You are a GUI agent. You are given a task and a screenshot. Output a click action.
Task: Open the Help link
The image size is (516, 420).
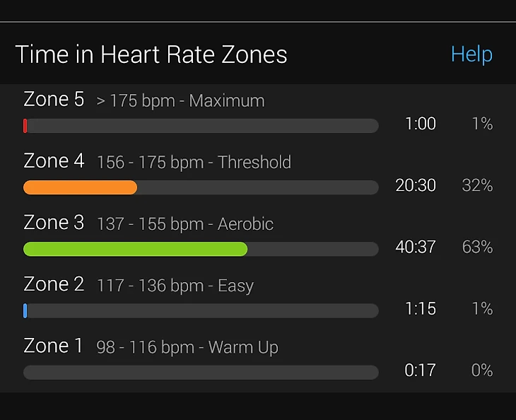coord(471,54)
